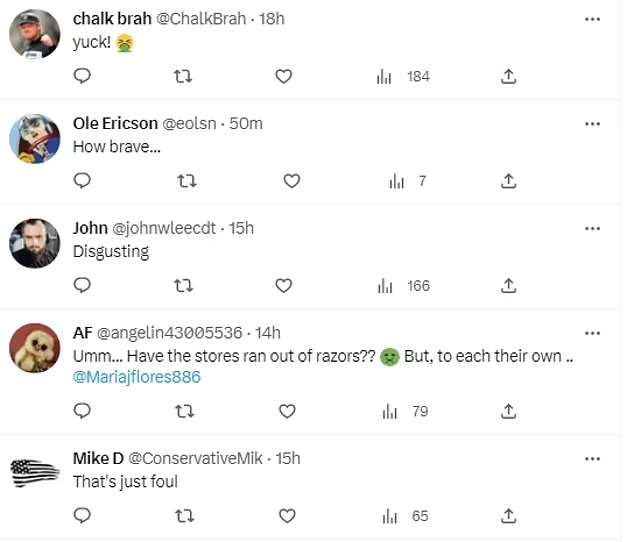Image resolution: width=634 pixels, height=542 pixels.
Task: Share Ole Ericson's tweet
Action: [508, 181]
